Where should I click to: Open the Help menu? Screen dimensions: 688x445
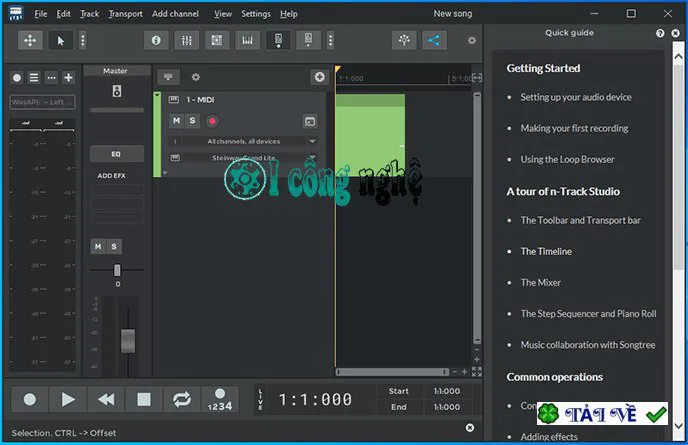289,14
